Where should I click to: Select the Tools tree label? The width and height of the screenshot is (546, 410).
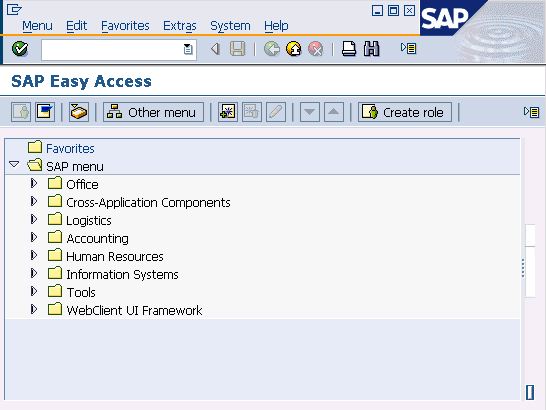click(x=81, y=292)
